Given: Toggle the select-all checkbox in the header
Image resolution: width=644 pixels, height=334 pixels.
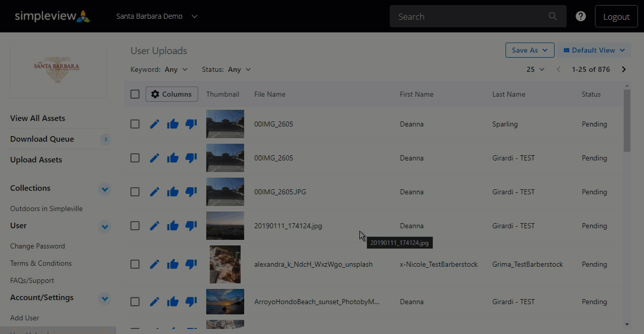Looking at the screenshot, I should pos(135,94).
